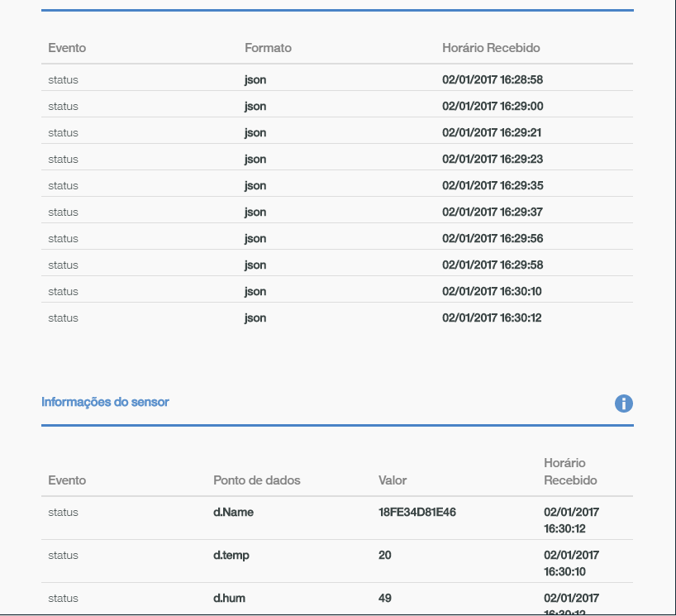Open the status event received at 16:30:10
The width and height of the screenshot is (676, 616).
[337, 291]
